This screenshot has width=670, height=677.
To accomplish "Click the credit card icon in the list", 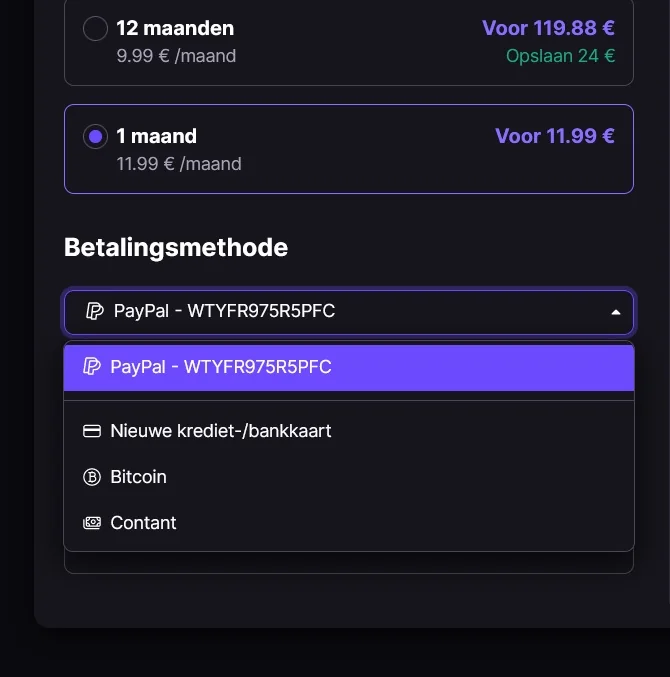I will (92, 431).
